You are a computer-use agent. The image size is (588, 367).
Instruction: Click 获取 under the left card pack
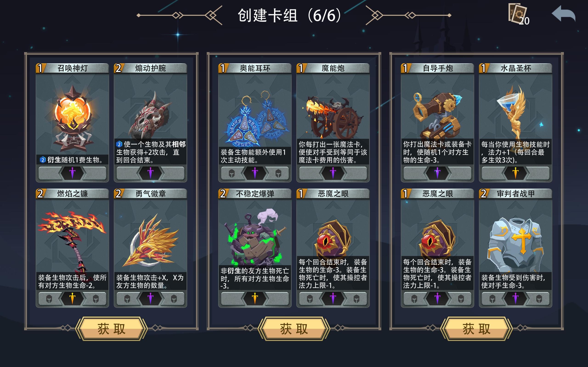(x=111, y=329)
